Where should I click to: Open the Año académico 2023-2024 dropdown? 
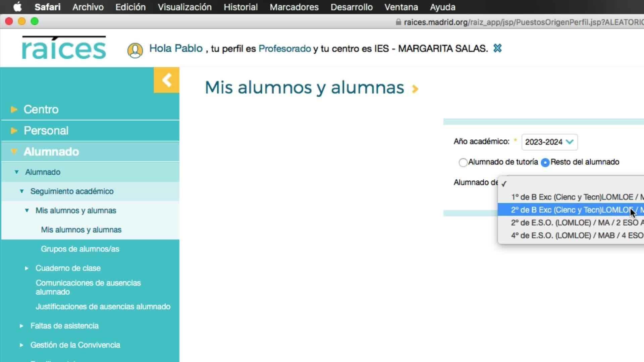(x=549, y=142)
